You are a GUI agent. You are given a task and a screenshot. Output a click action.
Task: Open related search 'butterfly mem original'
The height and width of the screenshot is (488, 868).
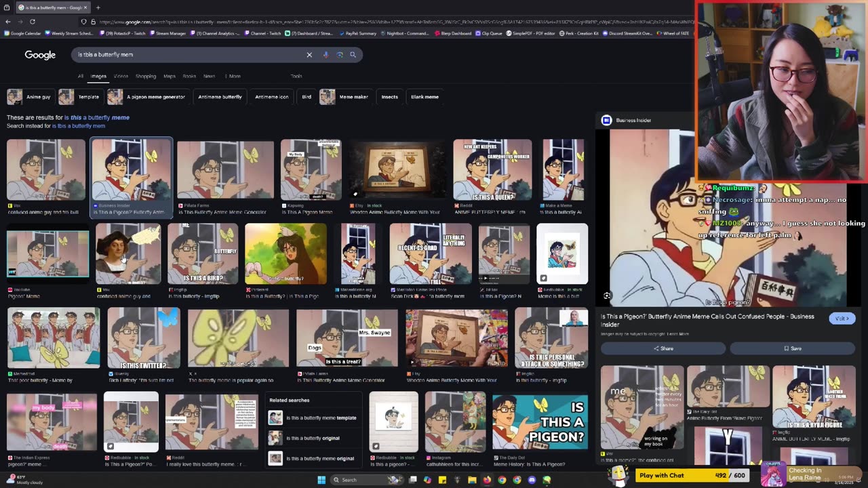point(313,458)
